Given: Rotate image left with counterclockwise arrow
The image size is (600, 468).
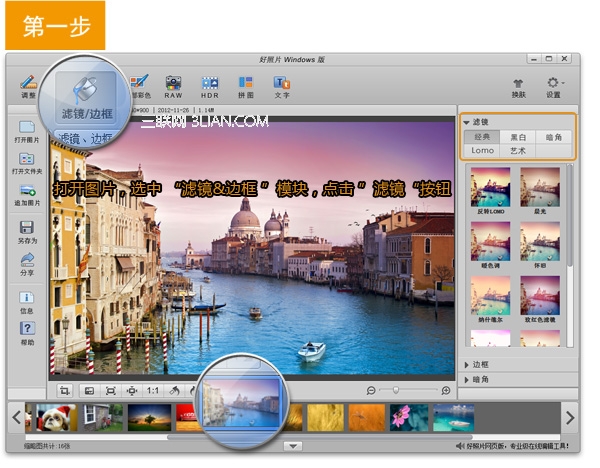Looking at the screenshot, I should [174, 391].
